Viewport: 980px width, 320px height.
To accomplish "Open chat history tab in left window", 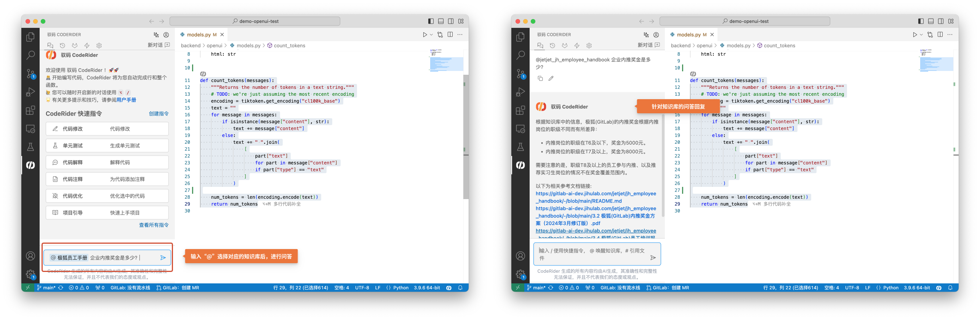I will point(62,45).
